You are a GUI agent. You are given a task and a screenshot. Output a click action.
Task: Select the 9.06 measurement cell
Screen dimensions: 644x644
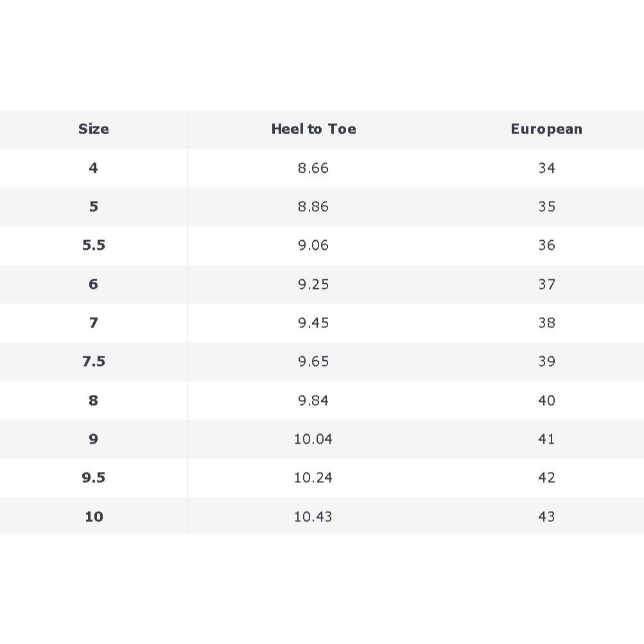pos(313,245)
